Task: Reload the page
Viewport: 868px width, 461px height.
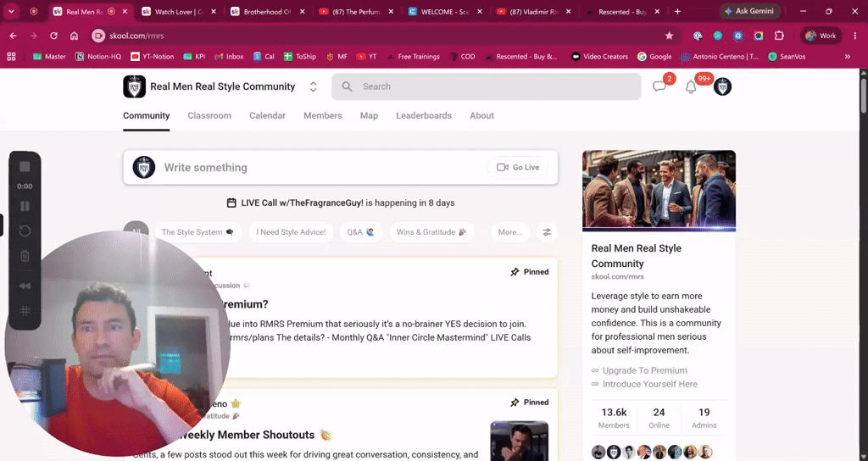Action: 53,36
